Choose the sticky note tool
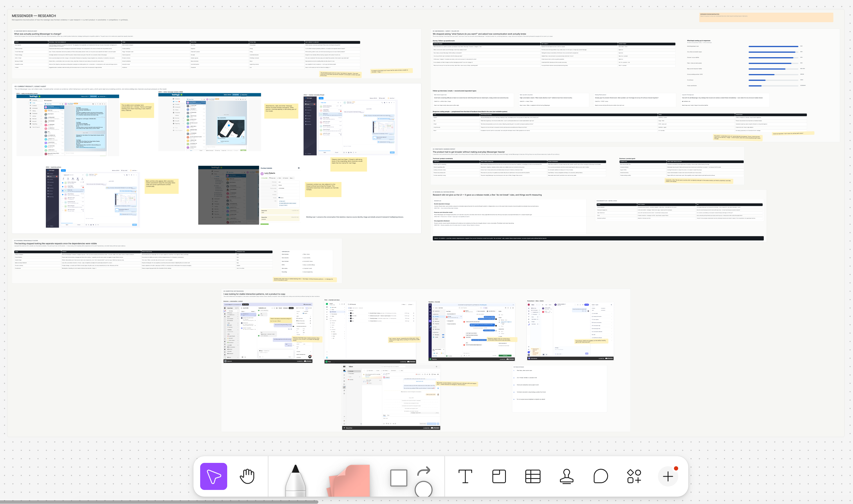This screenshot has width=853, height=504. (349, 480)
